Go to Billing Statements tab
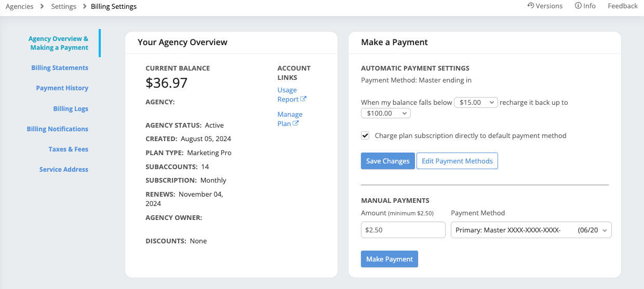 tap(60, 68)
